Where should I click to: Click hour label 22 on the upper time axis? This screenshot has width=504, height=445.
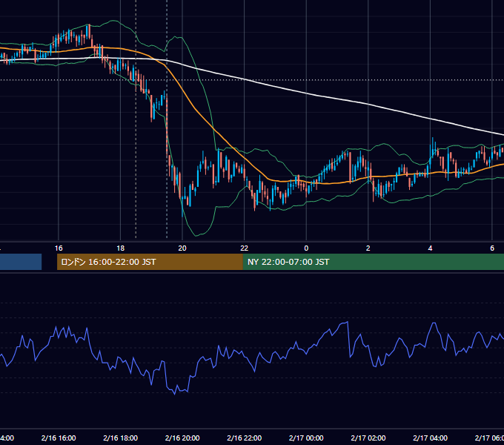point(245,248)
